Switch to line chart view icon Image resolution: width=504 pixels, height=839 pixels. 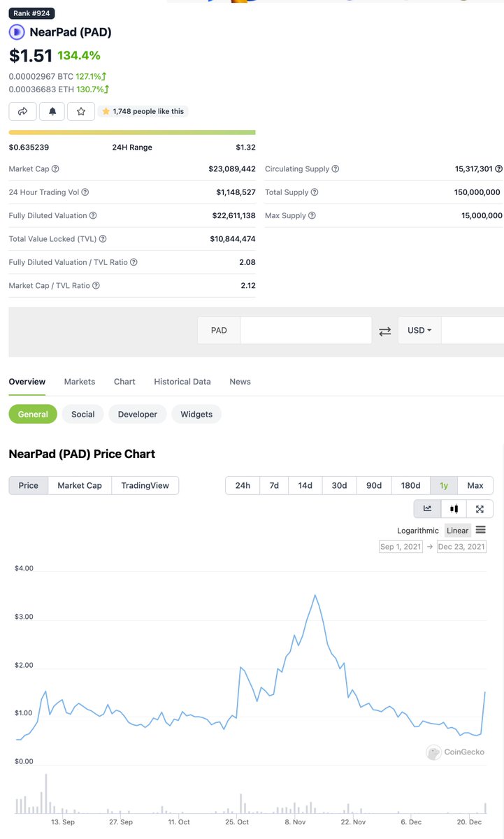click(427, 509)
